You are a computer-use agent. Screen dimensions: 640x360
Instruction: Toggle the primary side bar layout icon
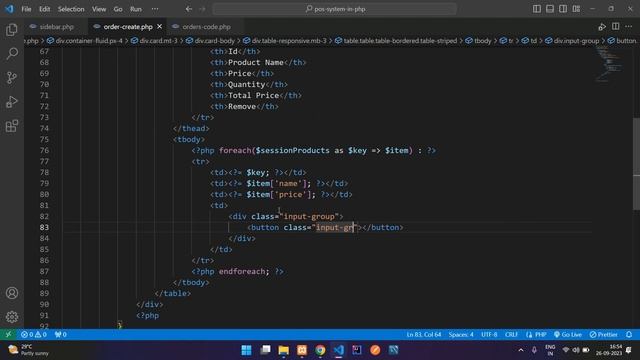click(x=537, y=9)
